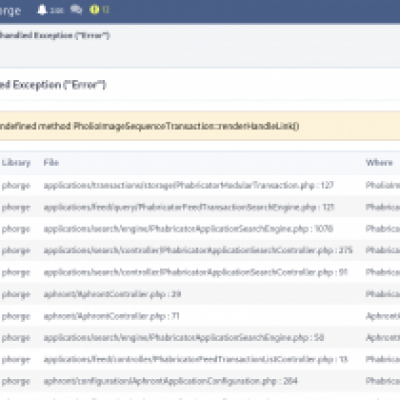Click AphrontApplicationConfiguration.php : 284 entry

pos(170,381)
